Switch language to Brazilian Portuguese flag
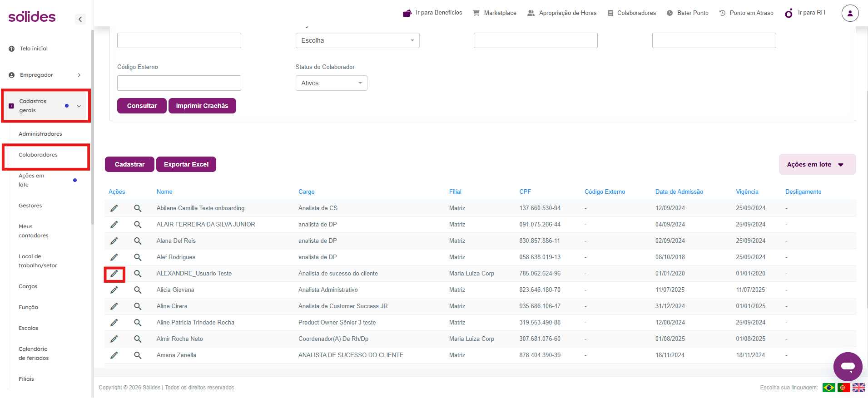Image resolution: width=868 pixels, height=398 pixels. (829, 388)
